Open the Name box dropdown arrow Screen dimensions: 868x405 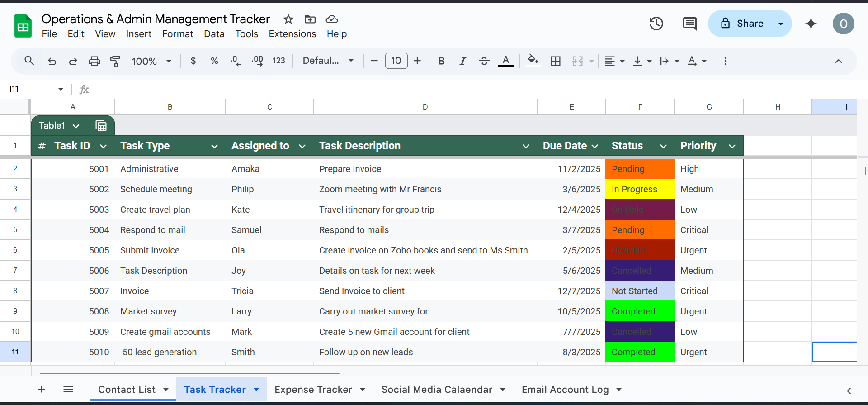61,89
